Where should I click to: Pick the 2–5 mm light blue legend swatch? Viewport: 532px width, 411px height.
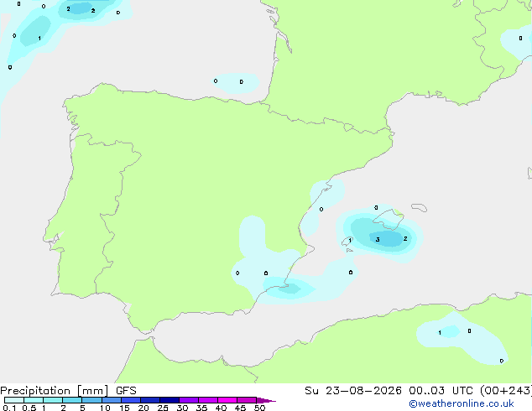click(72, 400)
